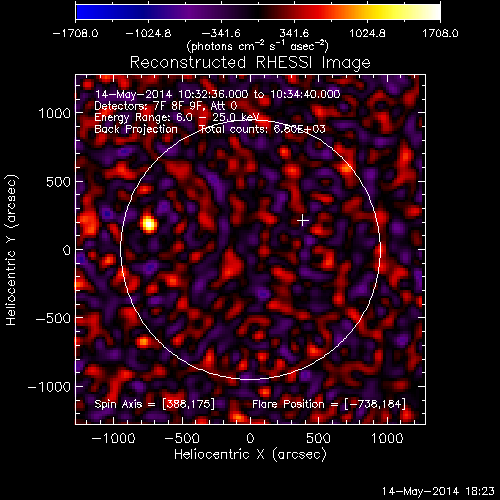This screenshot has height=500, width=500.
Task: Click the -1000 tick label on X axis
Action: click(x=113, y=438)
